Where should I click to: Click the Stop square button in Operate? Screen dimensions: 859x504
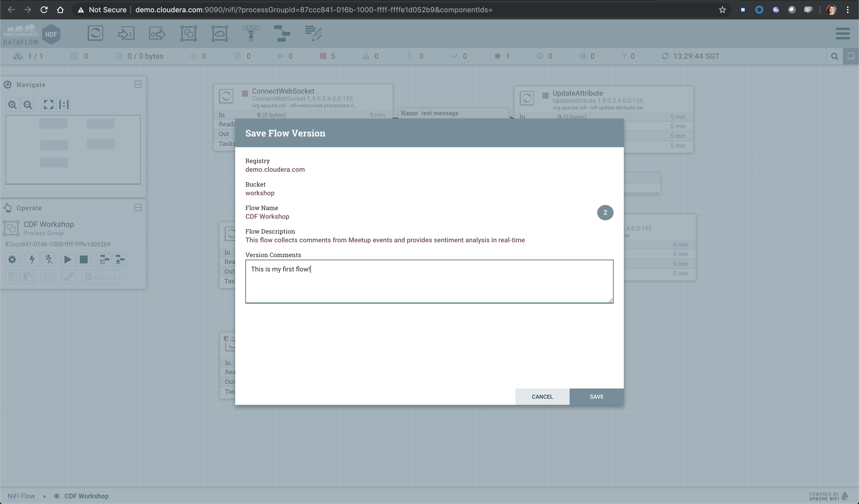click(x=84, y=260)
